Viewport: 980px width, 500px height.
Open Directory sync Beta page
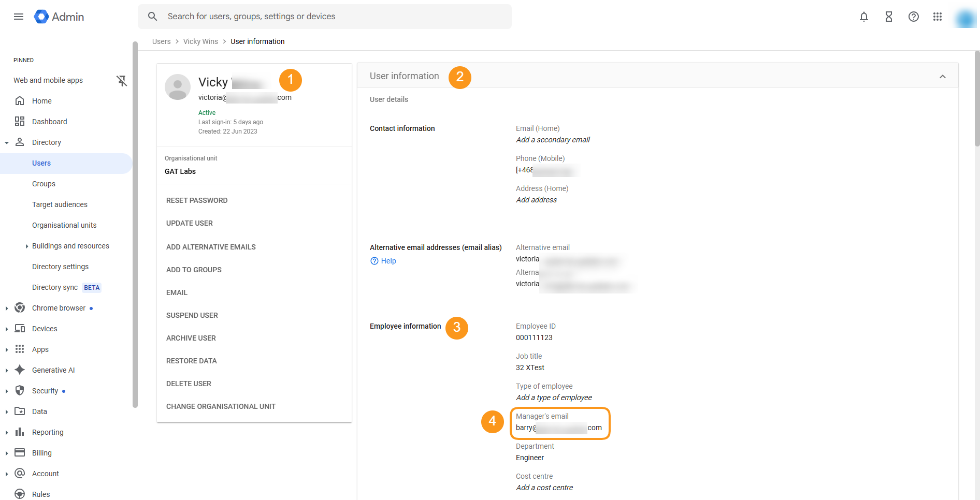55,287
